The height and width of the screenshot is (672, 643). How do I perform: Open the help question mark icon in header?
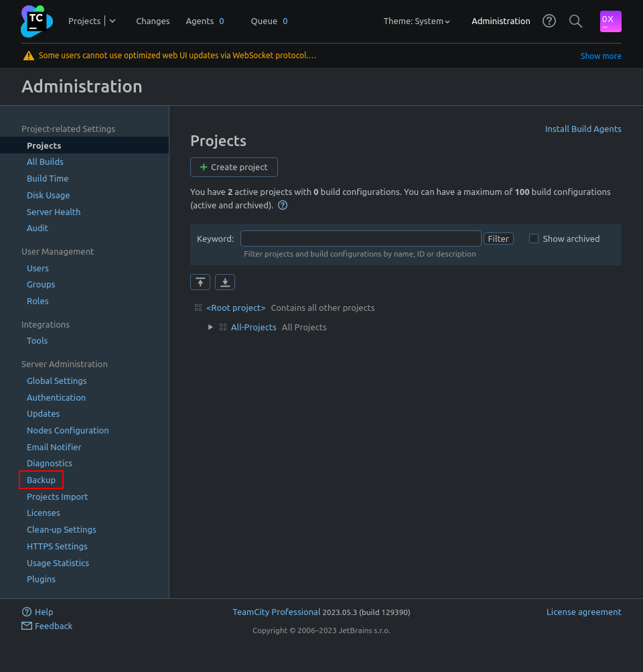[549, 21]
